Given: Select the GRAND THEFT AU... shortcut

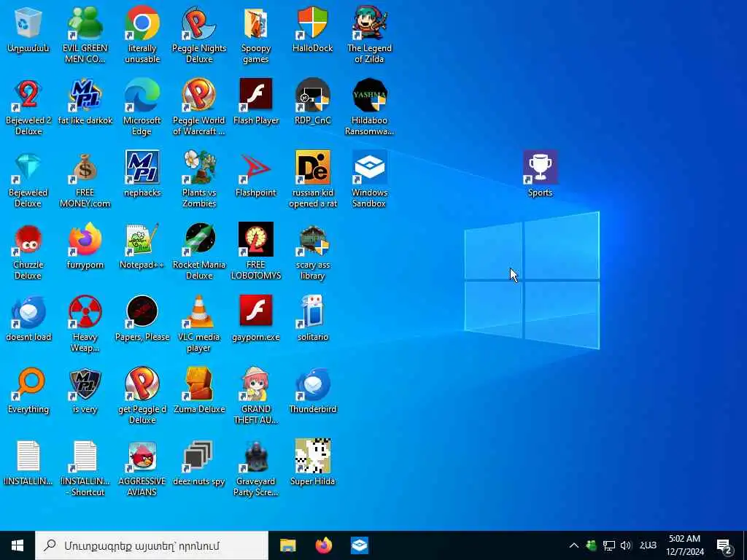Looking at the screenshot, I should [256, 396].
